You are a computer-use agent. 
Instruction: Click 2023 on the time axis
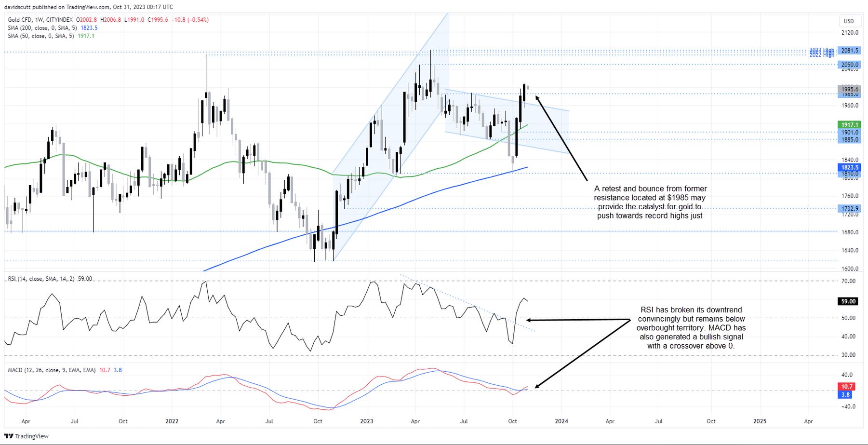pos(366,421)
